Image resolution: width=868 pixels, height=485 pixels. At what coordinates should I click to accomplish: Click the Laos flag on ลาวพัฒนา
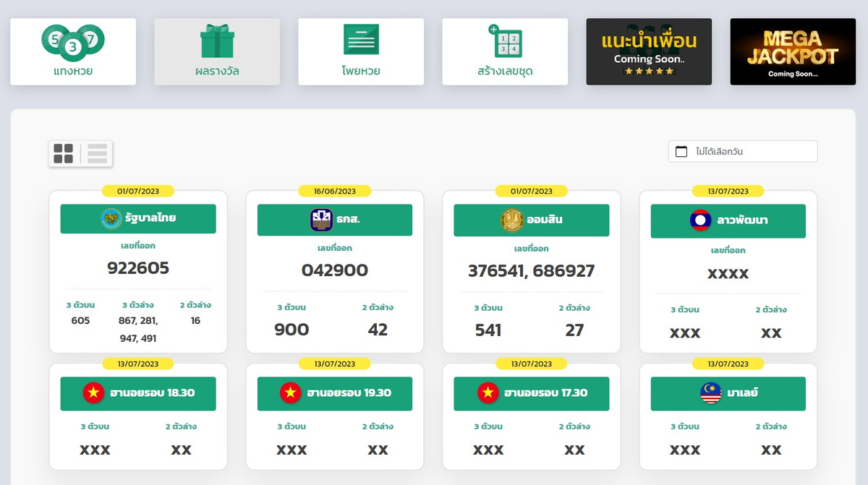coord(701,220)
